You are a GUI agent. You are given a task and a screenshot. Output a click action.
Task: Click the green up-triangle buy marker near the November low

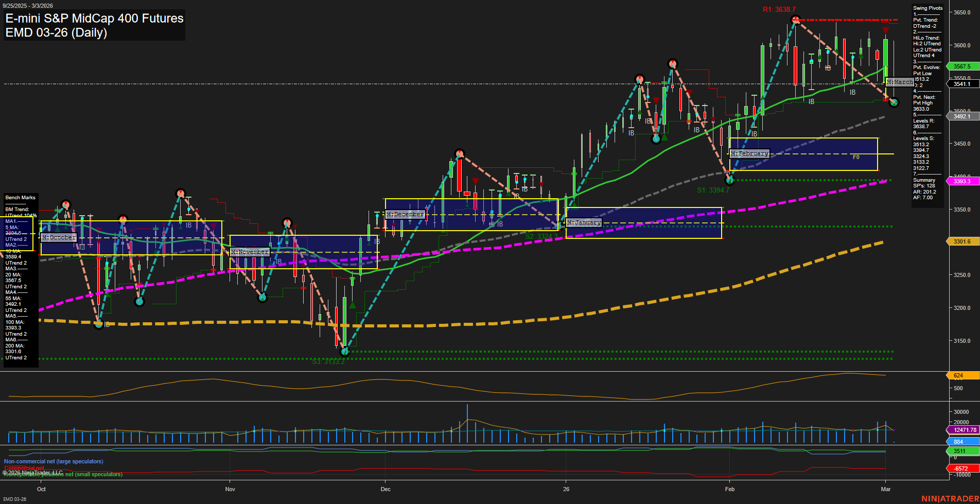coord(352,305)
